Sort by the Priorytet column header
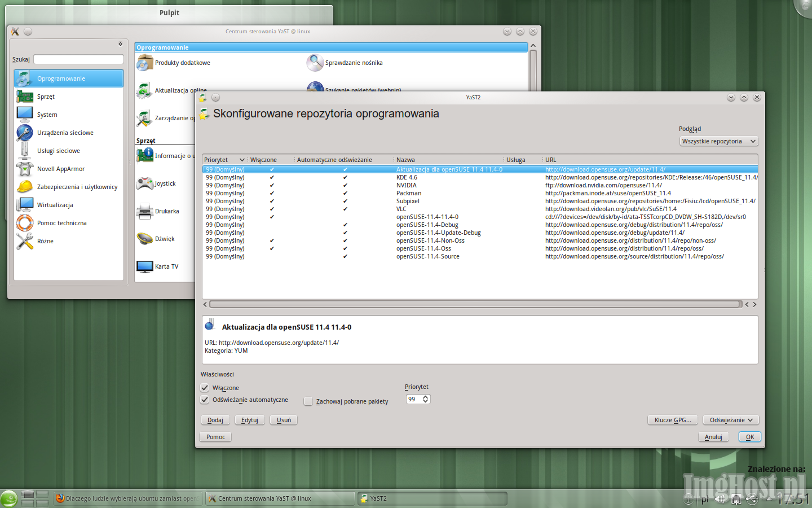The image size is (812, 508). [224, 160]
